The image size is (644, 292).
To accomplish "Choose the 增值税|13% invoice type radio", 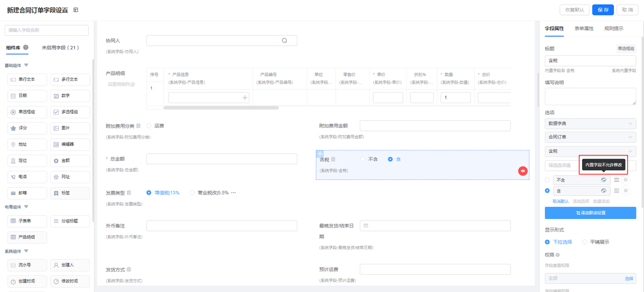I will coord(149,193).
